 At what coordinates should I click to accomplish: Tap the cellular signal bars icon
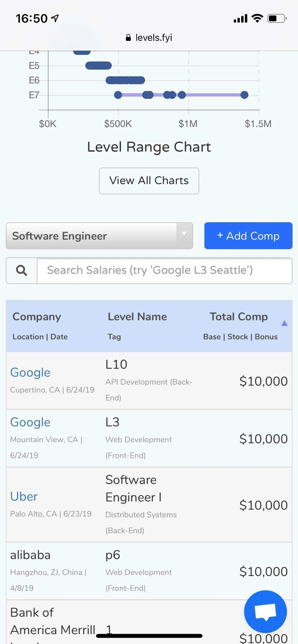click(x=240, y=19)
